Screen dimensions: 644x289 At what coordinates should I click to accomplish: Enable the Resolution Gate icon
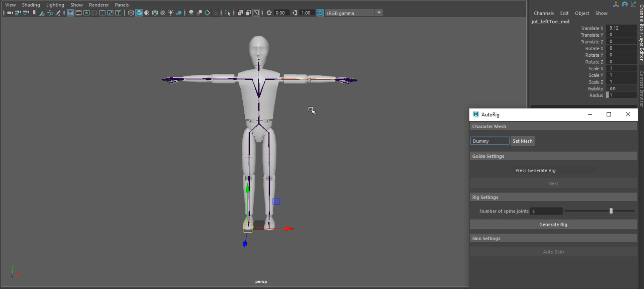tap(86, 13)
